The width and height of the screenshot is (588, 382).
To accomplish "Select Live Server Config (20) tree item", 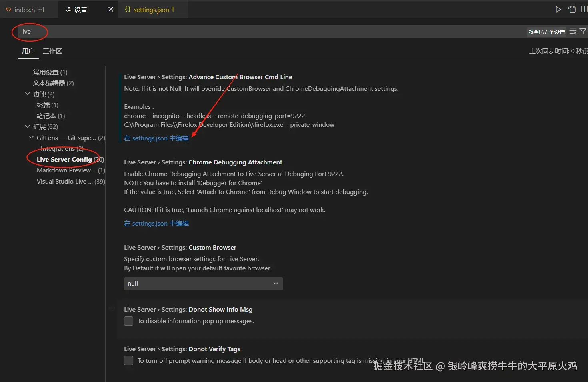I will [70, 160].
